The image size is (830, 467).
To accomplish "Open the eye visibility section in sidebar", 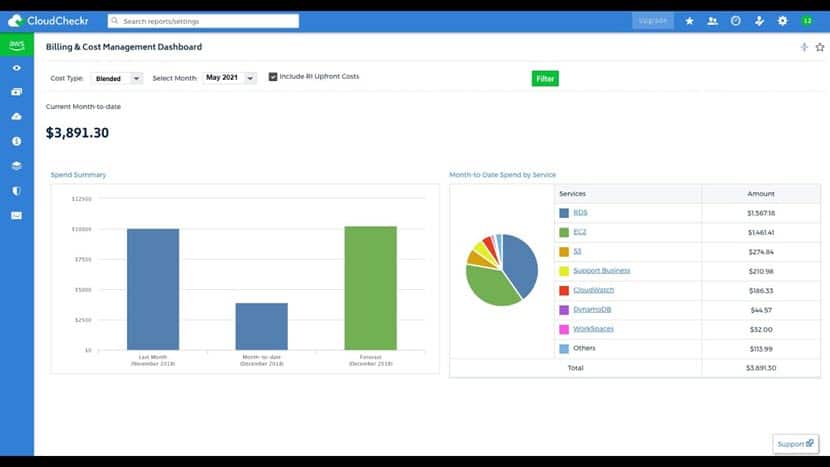I will (x=17, y=68).
